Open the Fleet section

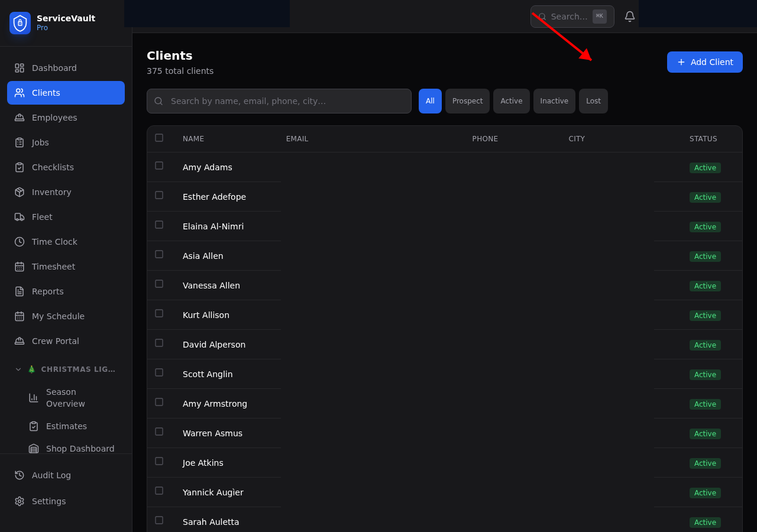click(41, 217)
